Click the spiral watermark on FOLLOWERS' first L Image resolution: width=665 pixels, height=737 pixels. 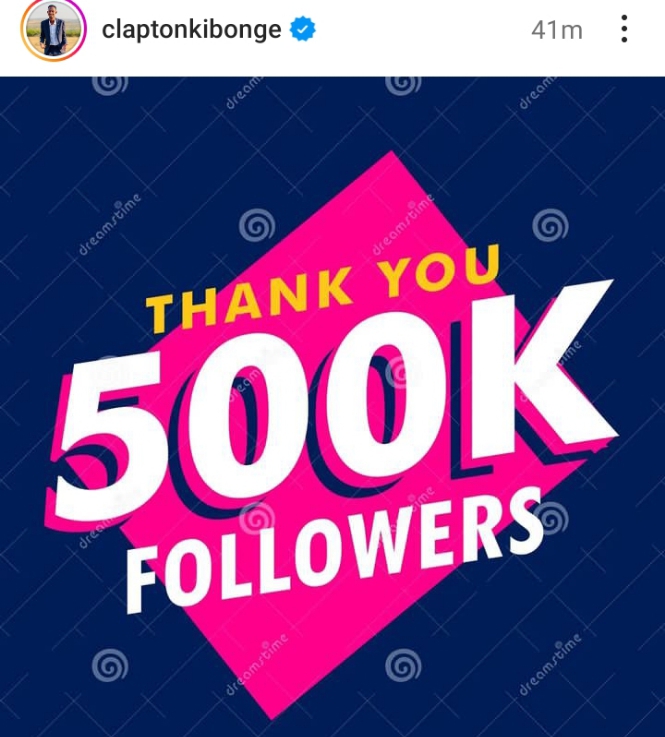click(x=257, y=519)
